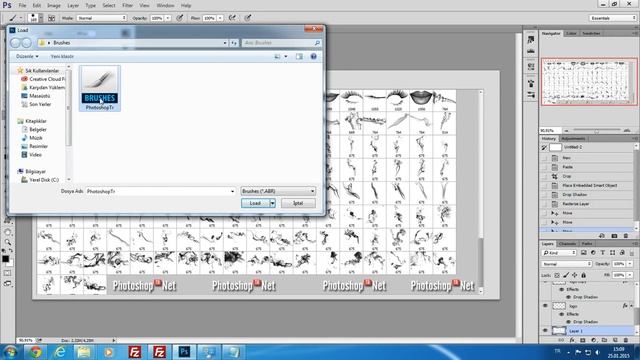The width and height of the screenshot is (640, 360).
Task: Open the Select menu
Action: [x=109, y=6]
